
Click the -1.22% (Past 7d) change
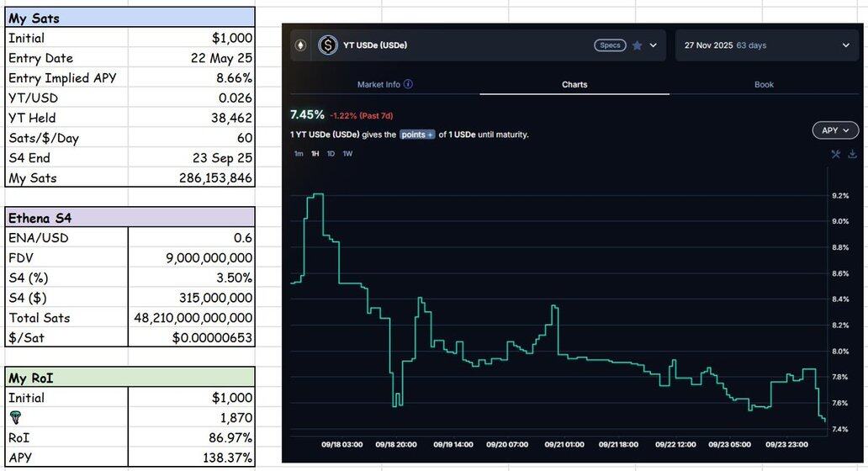[x=361, y=116]
